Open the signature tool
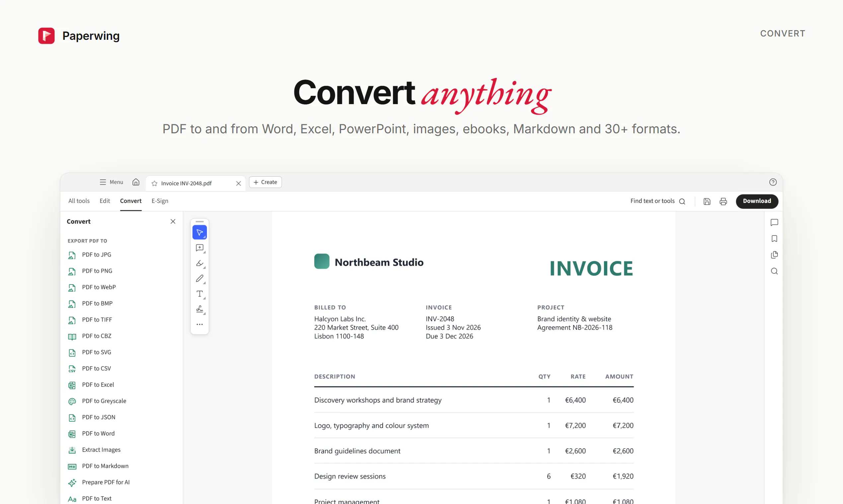Viewport: 843px width, 504px height. 199,309
